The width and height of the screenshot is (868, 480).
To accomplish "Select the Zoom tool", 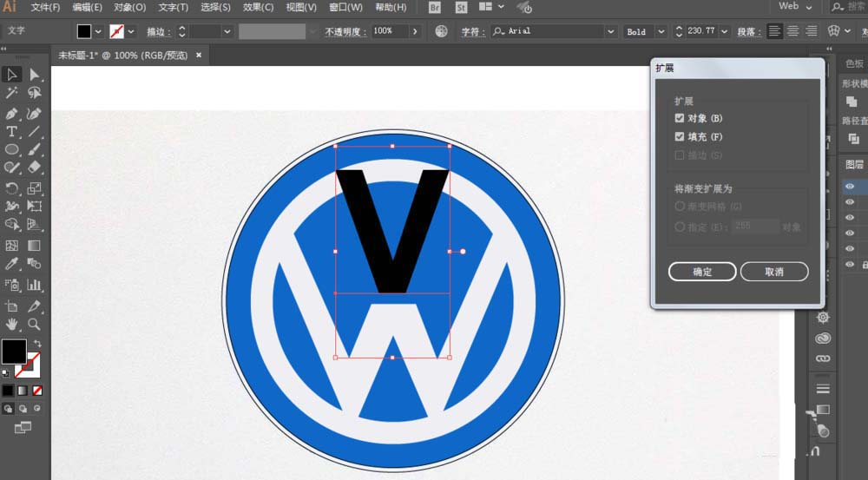I will [x=35, y=324].
